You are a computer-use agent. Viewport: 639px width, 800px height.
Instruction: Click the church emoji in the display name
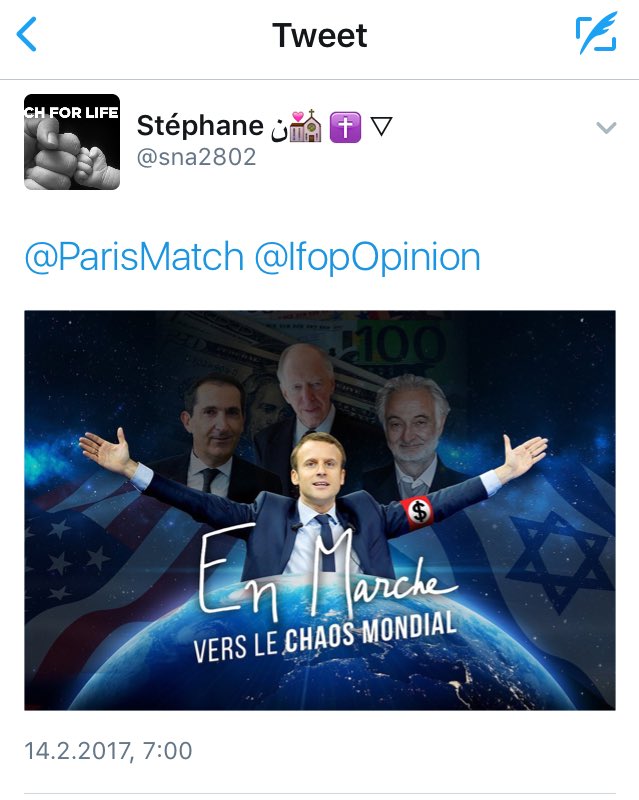[x=306, y=126]
